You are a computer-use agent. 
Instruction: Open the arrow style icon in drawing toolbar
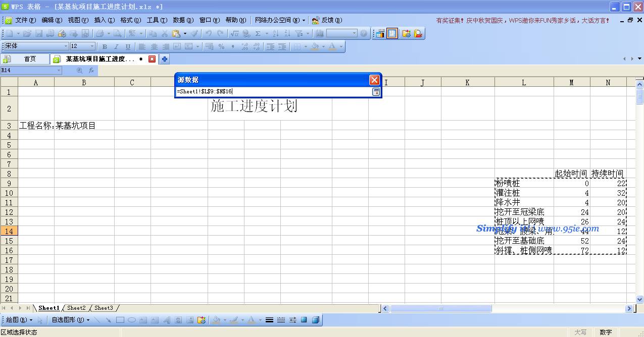pyautogui.click(x=292, y=320)
